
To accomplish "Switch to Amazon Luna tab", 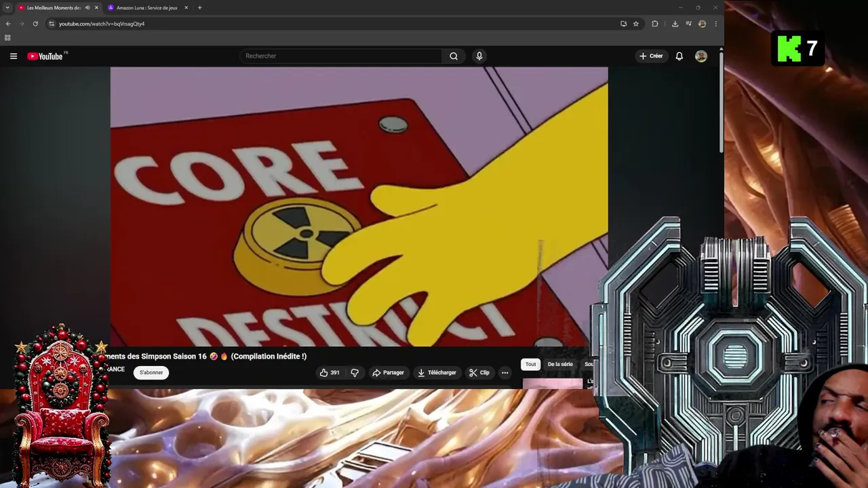I will [147, 7].
